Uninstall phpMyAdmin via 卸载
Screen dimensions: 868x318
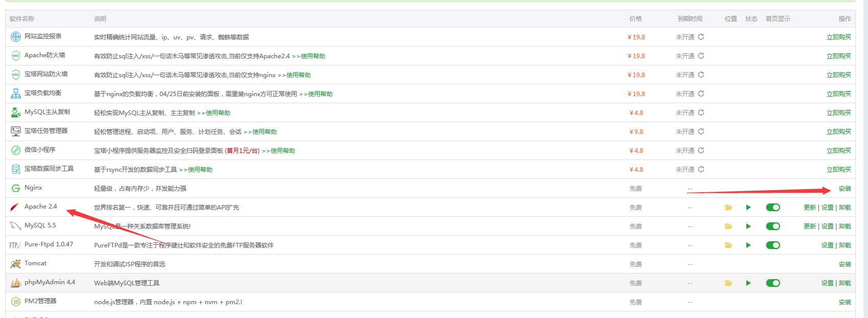[845, 283]
